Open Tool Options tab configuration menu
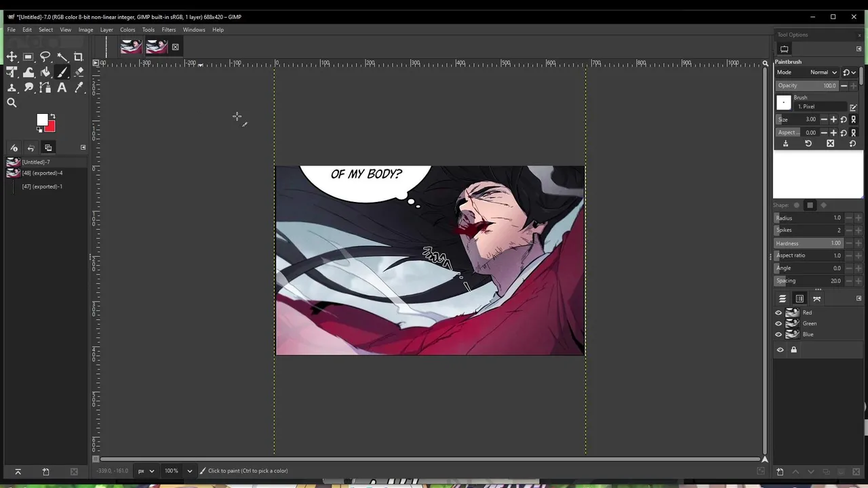868x488 pixels. [859, 49]
